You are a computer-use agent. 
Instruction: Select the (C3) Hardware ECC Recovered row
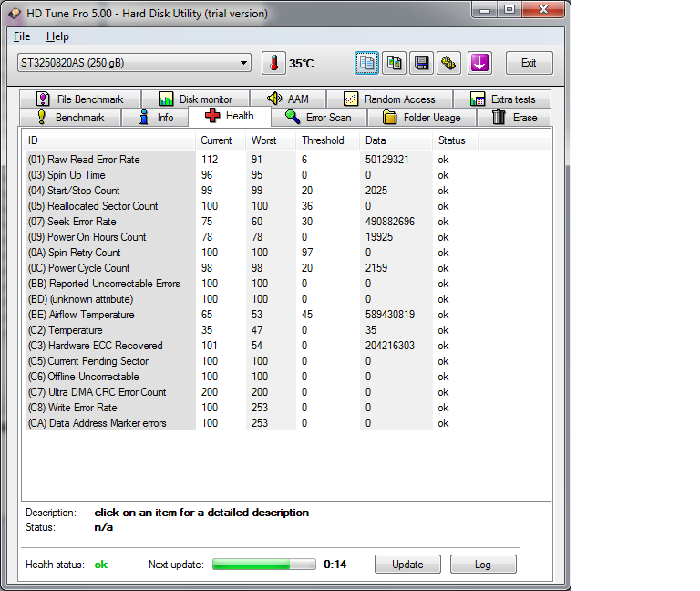252,346
